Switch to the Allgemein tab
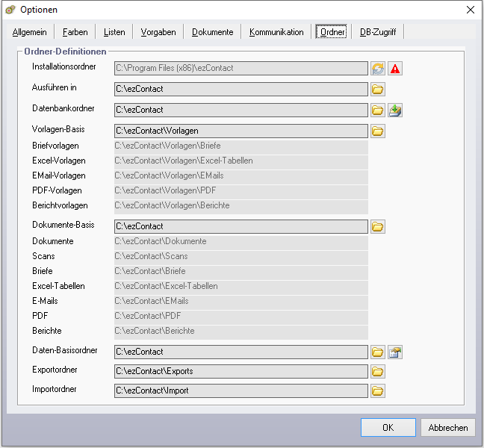Viewport: 484px width, 448px height. [x=30, y=32]
